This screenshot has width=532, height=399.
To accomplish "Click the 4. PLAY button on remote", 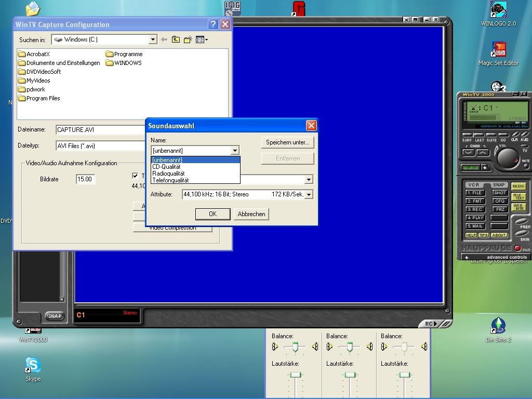I will tap(475, 218).
